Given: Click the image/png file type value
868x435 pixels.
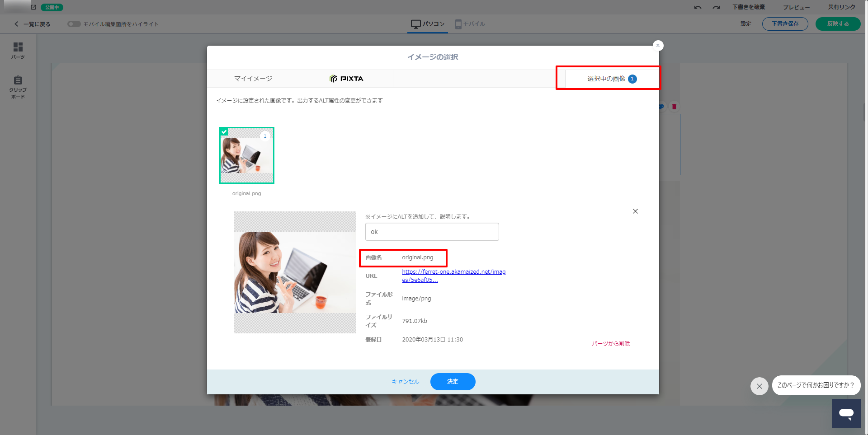Looking at the screenshot, I should [x=416, y=299].
